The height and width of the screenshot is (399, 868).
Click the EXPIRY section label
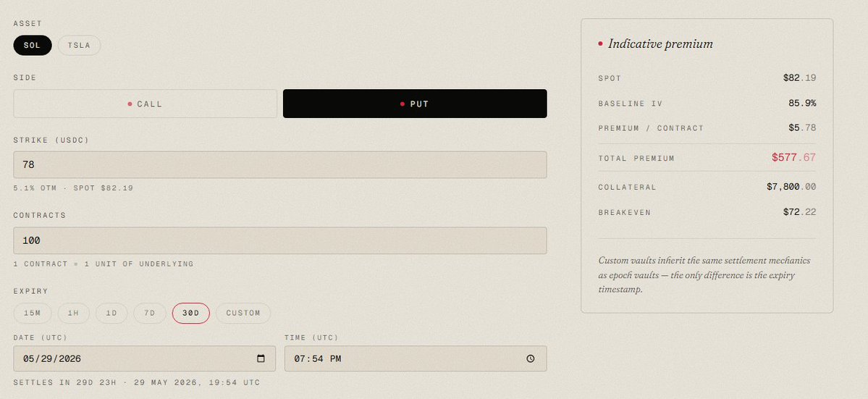pos(31,291)
